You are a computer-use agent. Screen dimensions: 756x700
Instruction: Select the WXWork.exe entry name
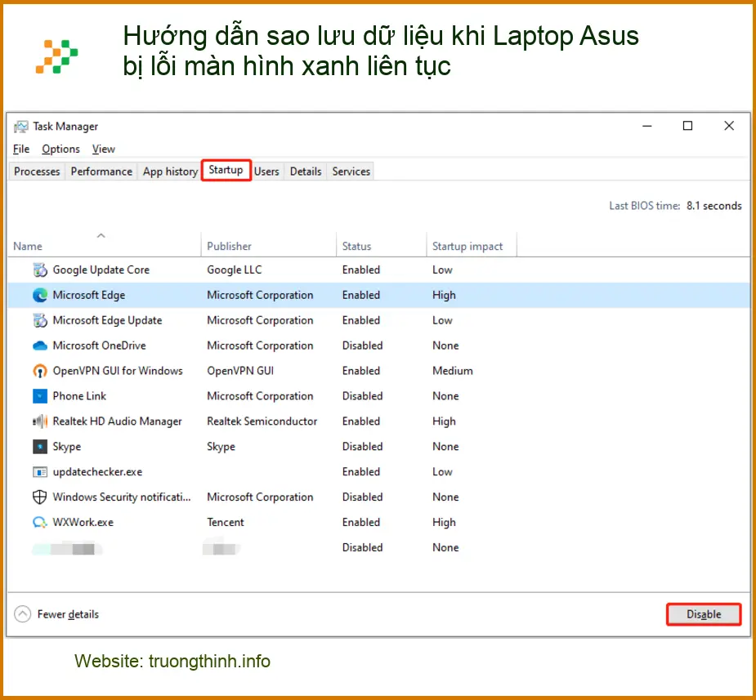pos(83,522)
